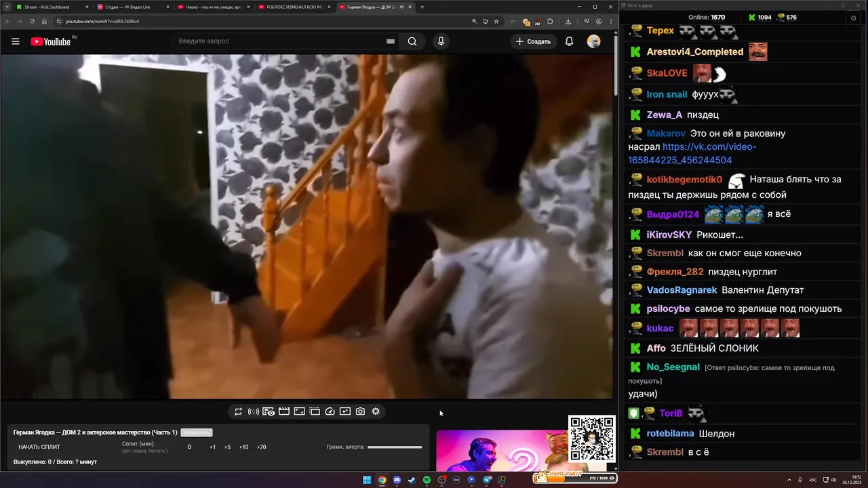Take a video screenshot with camera icon
The height and width of the screenshot is (488, 868).
coord(360,411)
